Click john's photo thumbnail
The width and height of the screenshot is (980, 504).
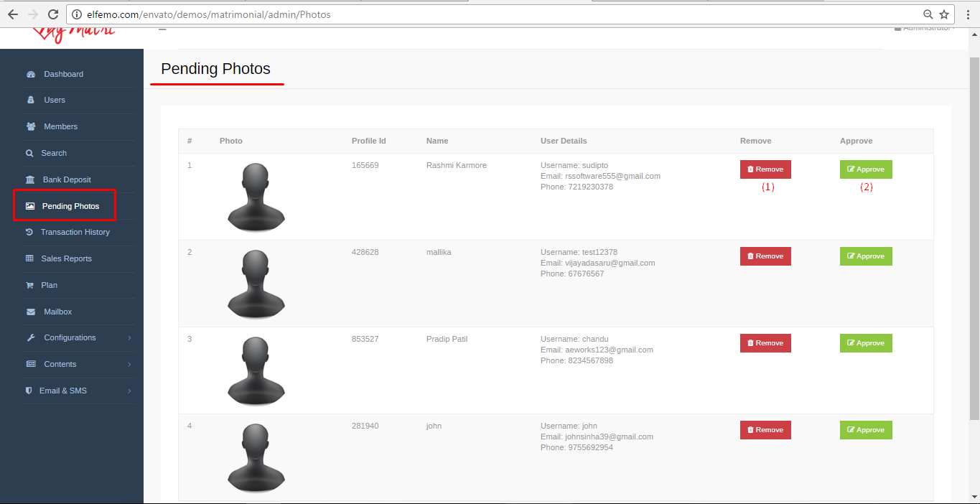(x=256, y=458)
